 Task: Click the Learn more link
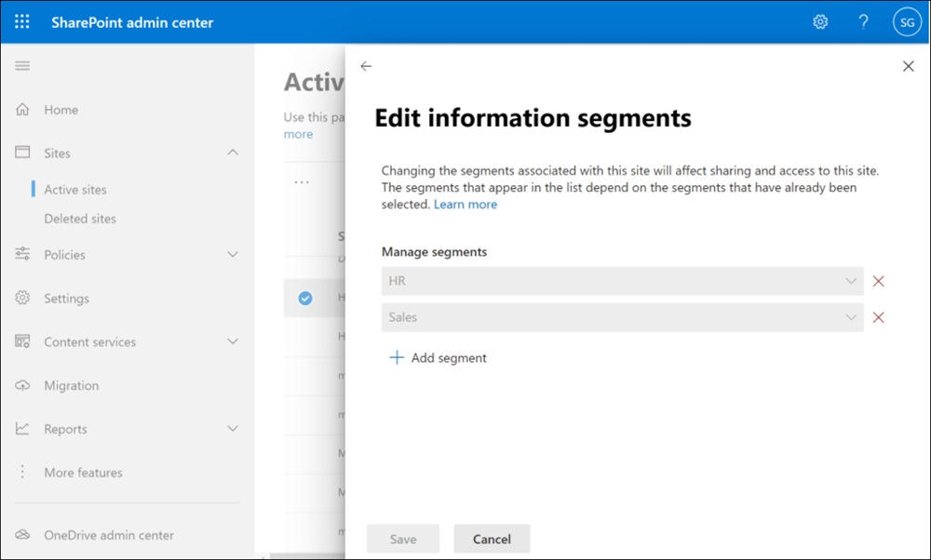(465, 204)
